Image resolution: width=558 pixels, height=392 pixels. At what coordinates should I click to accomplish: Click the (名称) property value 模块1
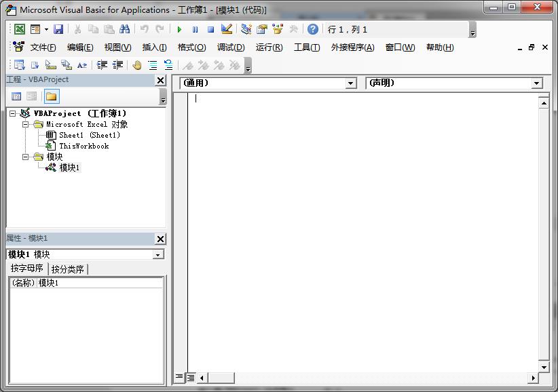tap(100, 283)
